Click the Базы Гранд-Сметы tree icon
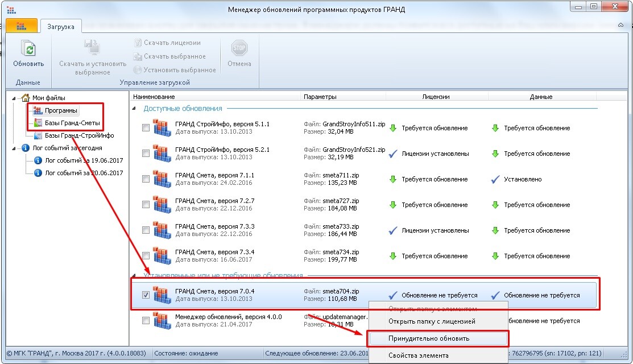 38,123
